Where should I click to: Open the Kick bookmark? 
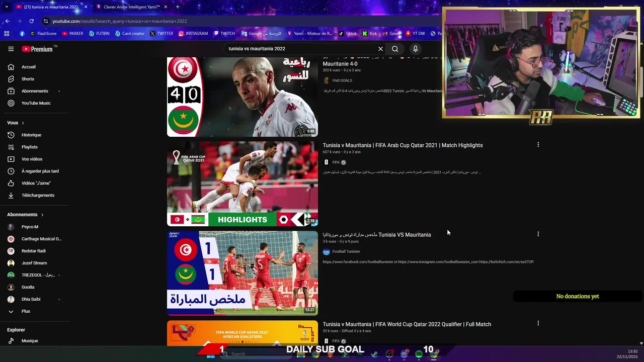369,34
